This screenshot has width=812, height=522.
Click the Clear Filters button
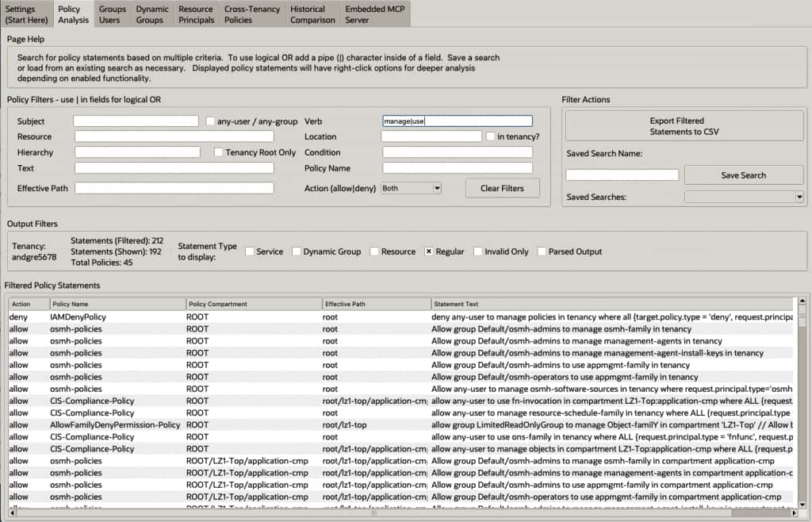pos(501,188)
